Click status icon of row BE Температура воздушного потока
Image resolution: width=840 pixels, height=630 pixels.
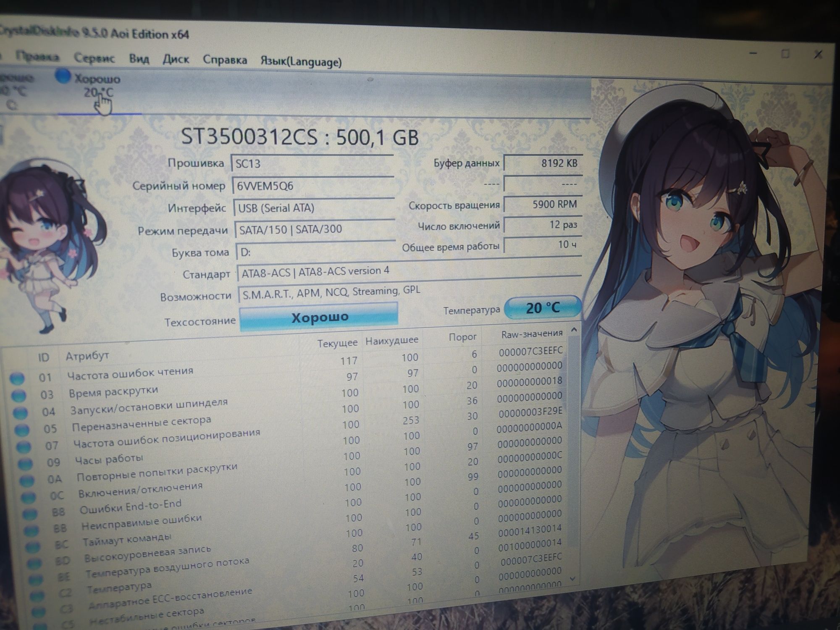tap(36, 580)
